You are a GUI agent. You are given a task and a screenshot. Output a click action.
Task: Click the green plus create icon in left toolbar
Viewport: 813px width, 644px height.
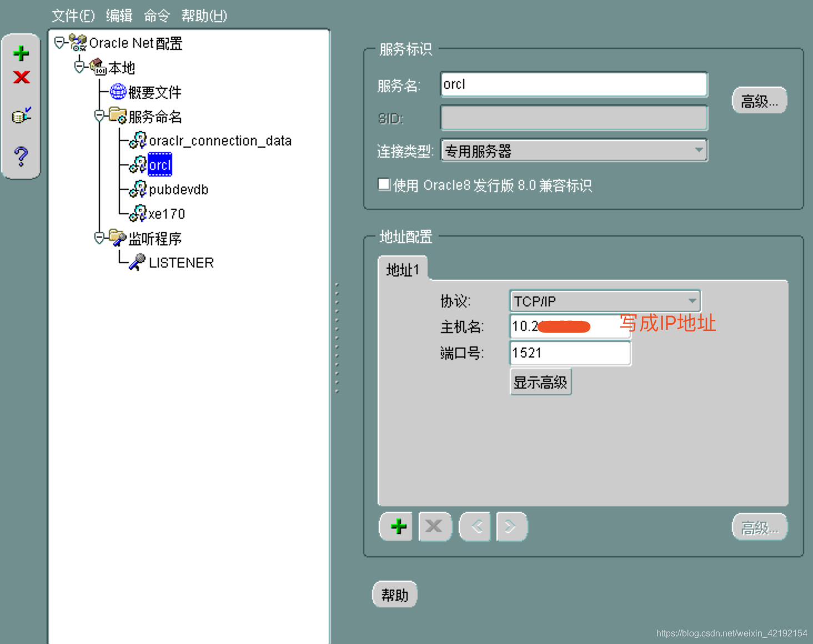point(21,53)
